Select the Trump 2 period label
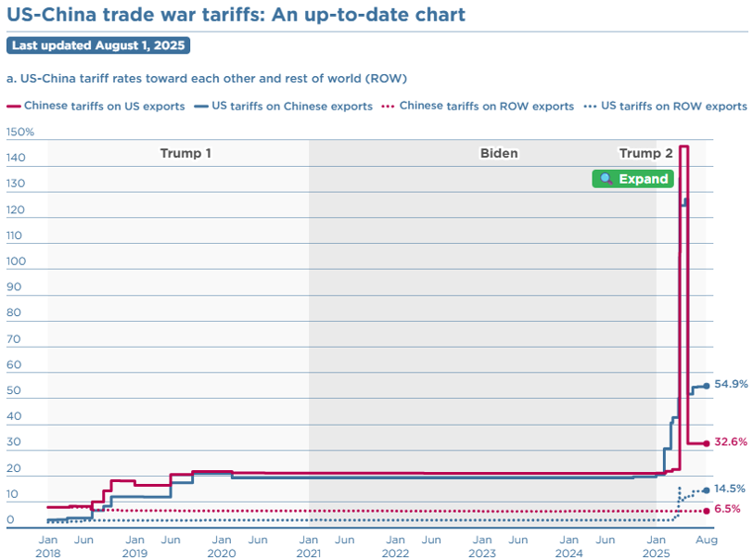Viewport: 753px width, 560px height. 646,153
